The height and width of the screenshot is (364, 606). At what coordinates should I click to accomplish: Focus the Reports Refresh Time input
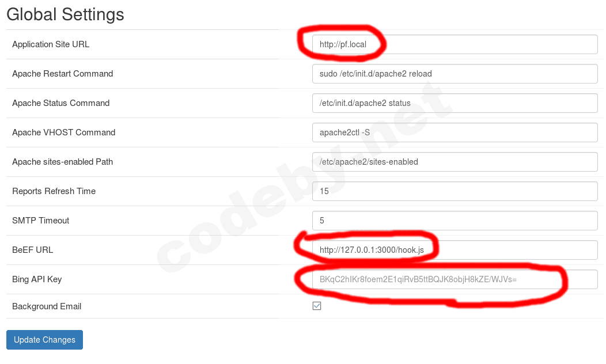454,191
